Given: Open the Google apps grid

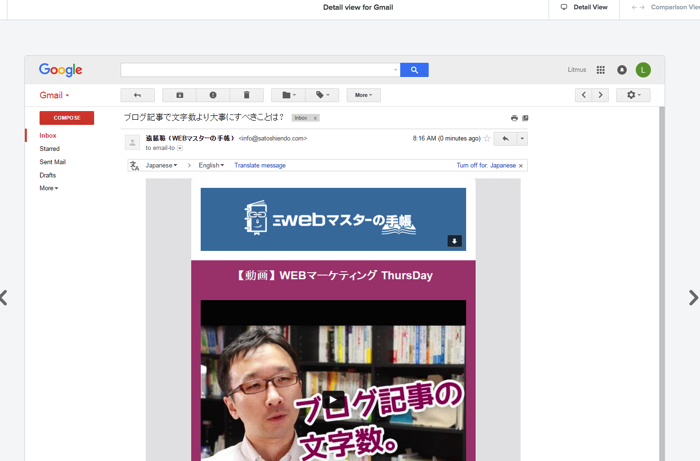Looking at the screenshot, I should 600,70.
